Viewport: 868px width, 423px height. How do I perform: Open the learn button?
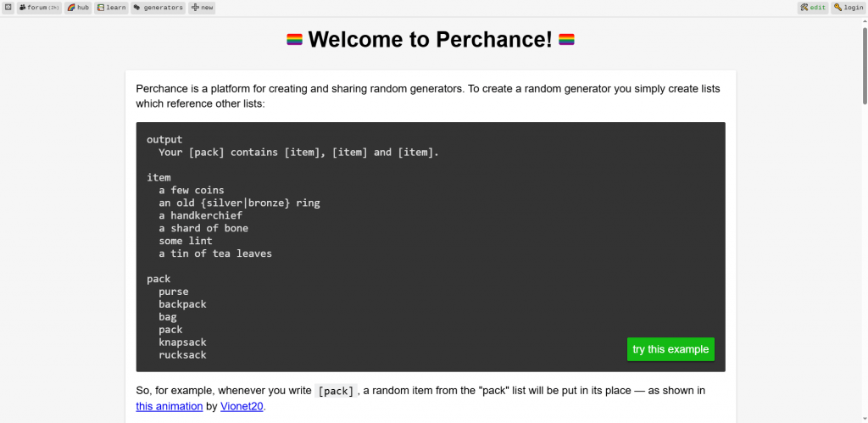111,8
